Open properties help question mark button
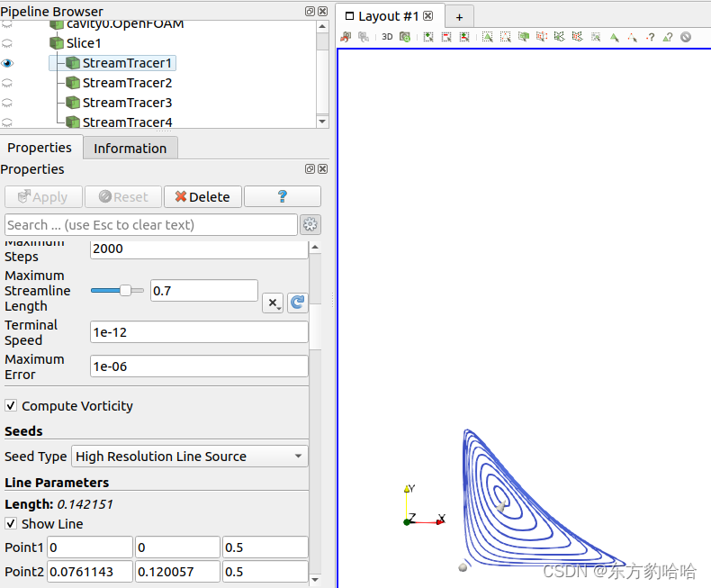Screen dimensions: 711x588 point(282,197)
